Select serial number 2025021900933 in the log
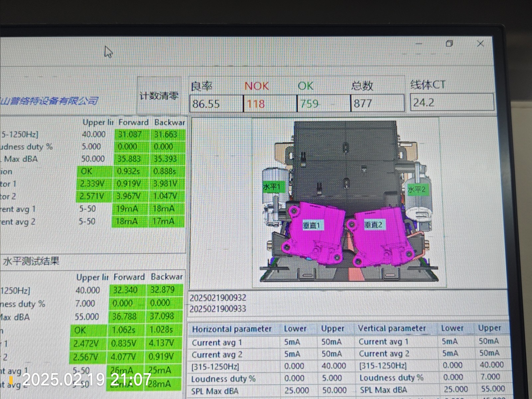 [x=218, y=309]
